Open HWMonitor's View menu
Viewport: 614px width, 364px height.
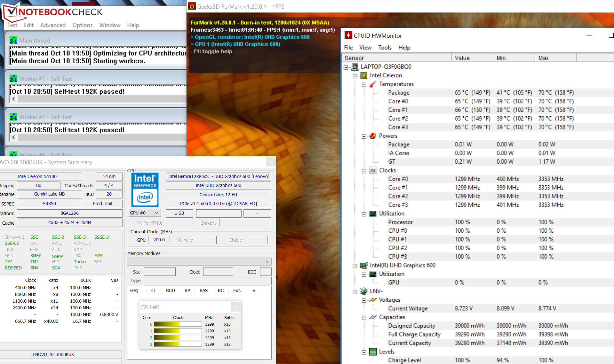(365, 48)
